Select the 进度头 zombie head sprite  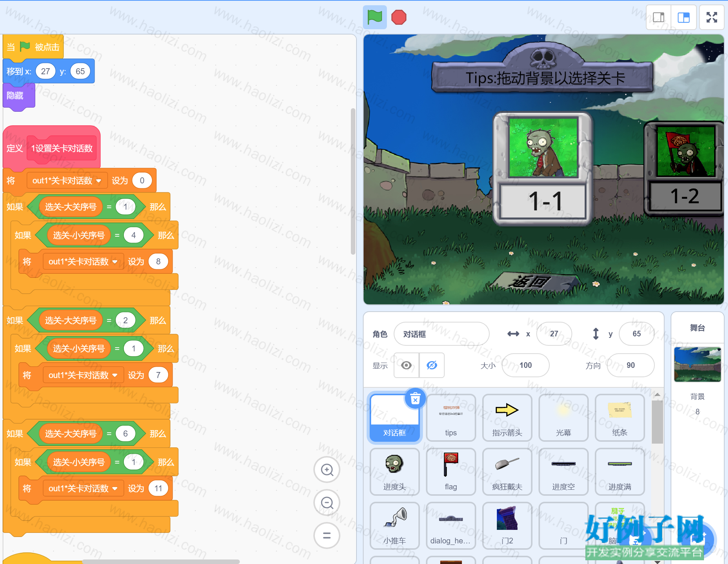point(395,472)
